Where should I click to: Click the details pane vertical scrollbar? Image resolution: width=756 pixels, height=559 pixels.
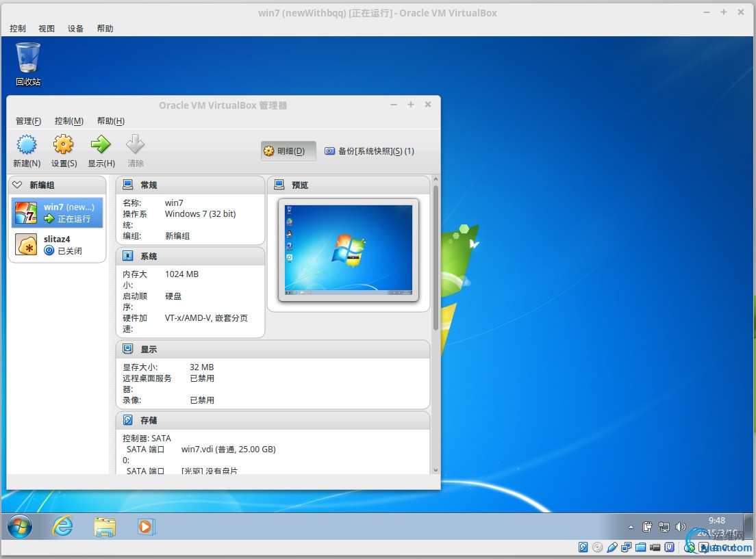(436, 258)
